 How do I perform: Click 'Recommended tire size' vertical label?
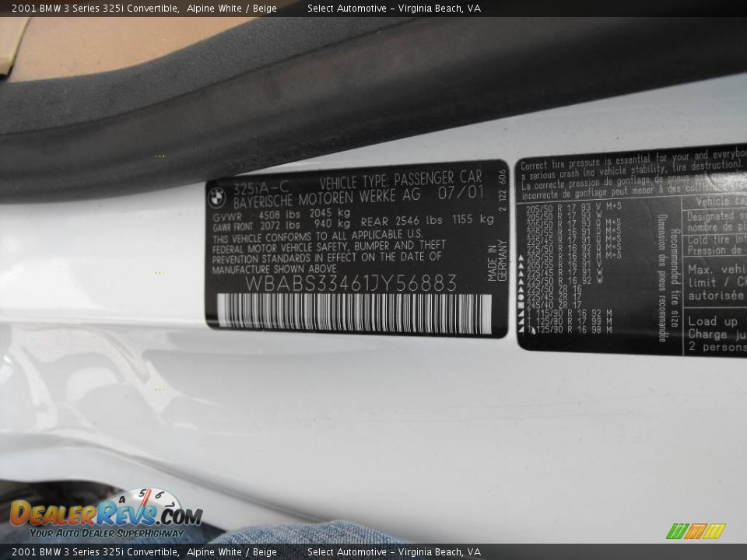(x=675, y=278)
